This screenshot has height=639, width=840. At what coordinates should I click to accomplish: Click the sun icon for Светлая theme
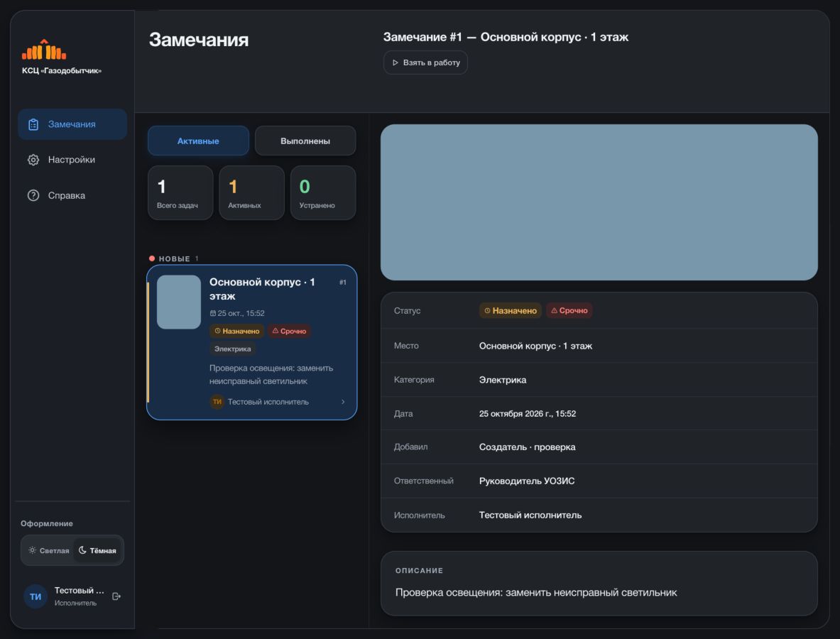(32, 550)
